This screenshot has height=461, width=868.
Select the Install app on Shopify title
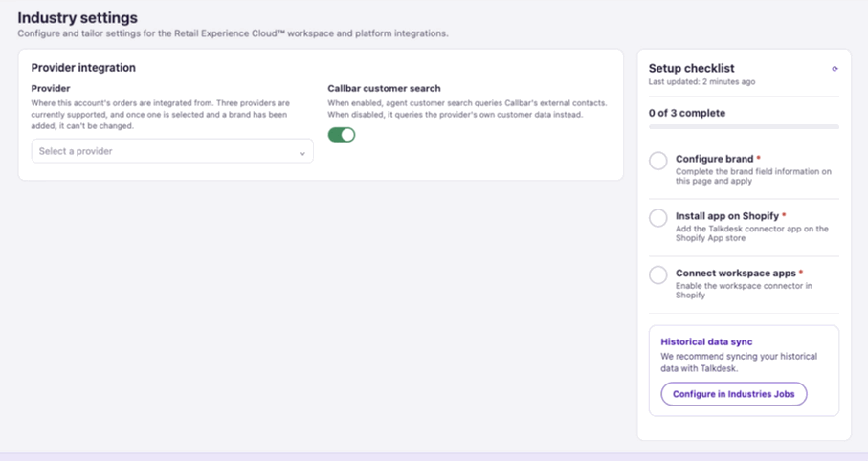coord(726,216)
